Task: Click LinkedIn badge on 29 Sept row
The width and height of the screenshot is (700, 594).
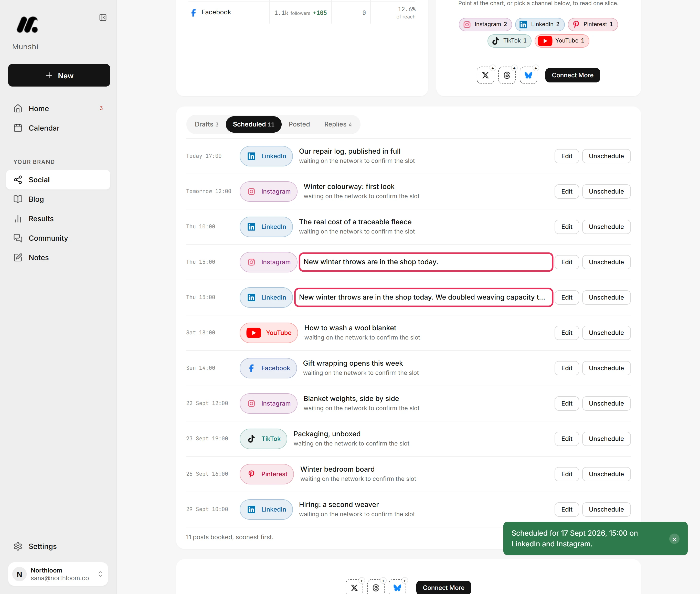Action: coord(266,510)
